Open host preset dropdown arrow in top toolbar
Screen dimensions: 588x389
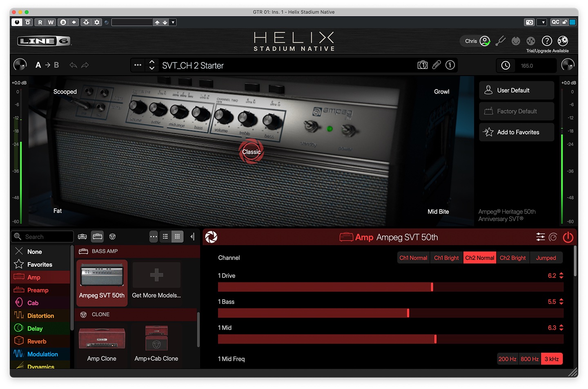173,22
